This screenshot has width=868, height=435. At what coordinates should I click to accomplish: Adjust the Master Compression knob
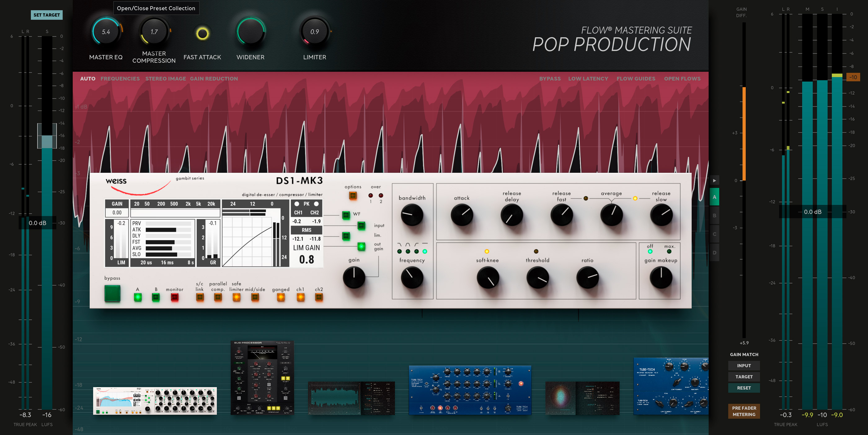pos(154,32)
